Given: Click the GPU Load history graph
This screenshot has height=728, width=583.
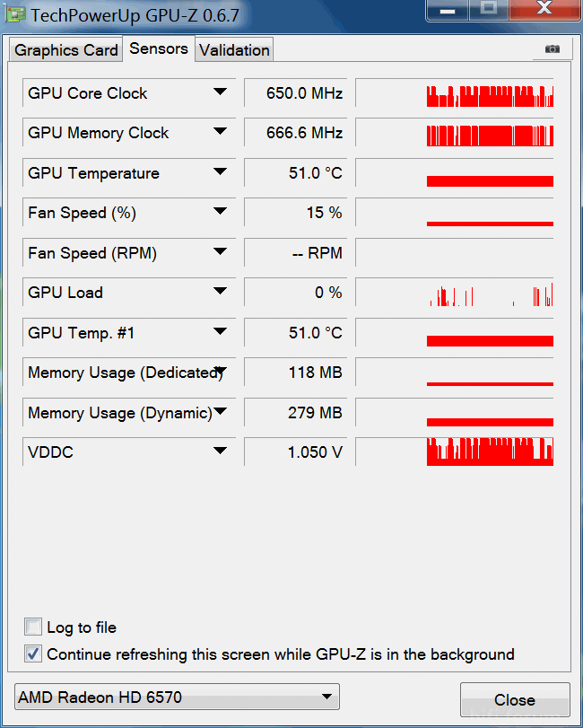Looking at the screenshot, I should 455,293.
